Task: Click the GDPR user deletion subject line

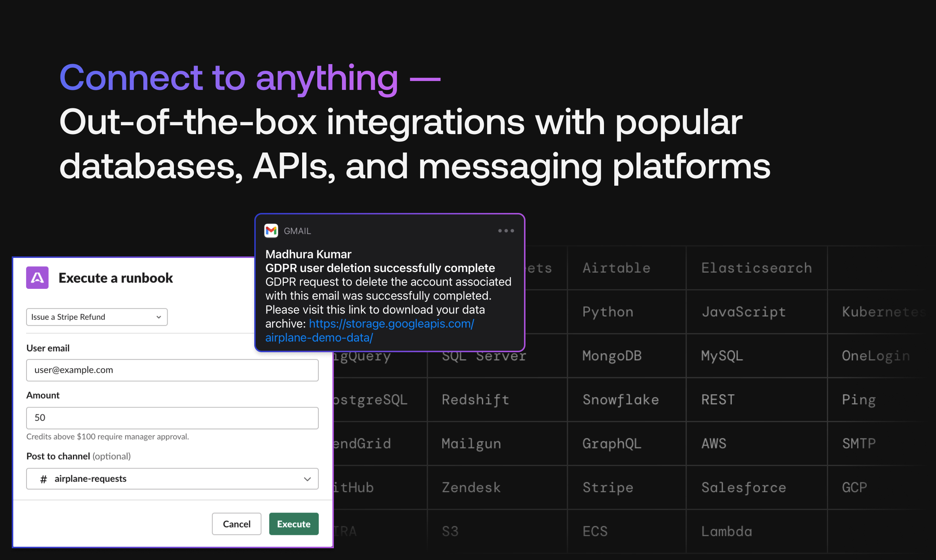Action: 380,268
